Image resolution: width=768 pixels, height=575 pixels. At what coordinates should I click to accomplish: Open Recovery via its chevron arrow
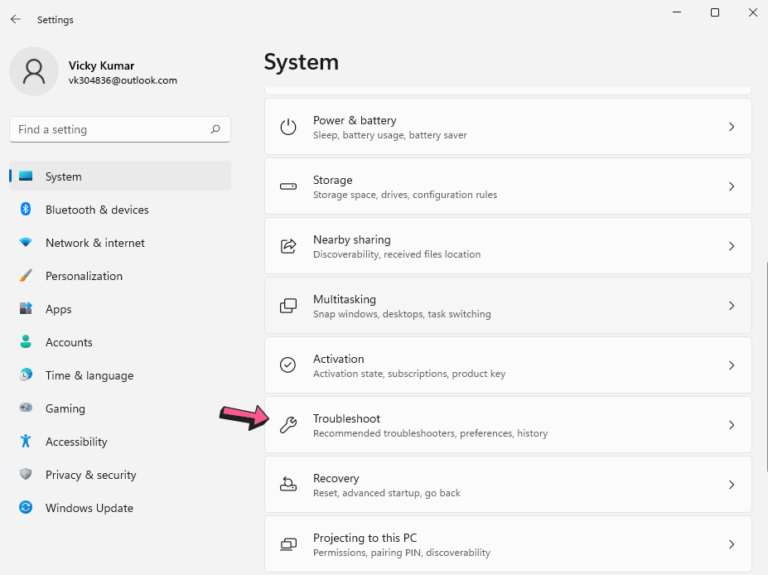pyautogui.click(x=731, y=485)
